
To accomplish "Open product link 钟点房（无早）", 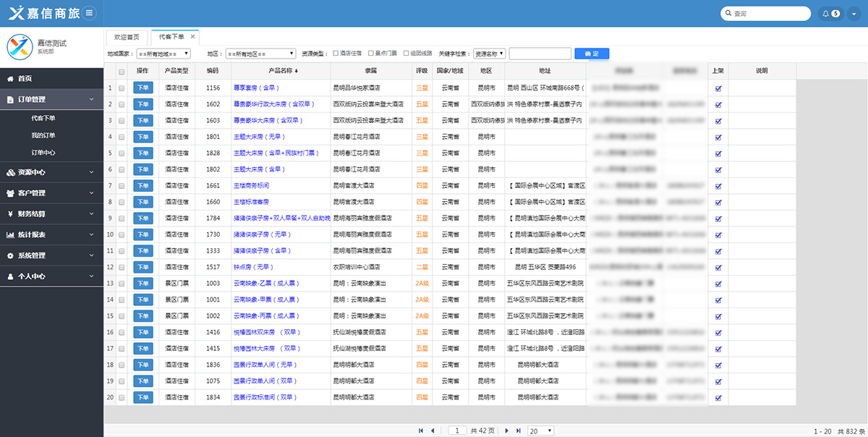I will point(253,267).
